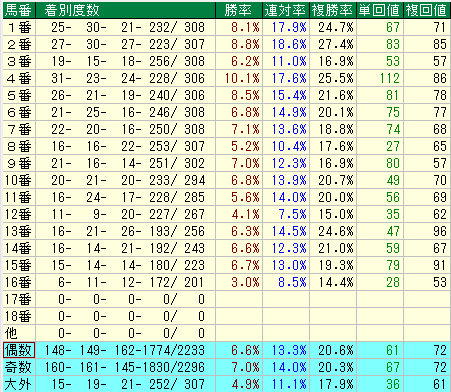The width and height of the screenshot is (451, 392).
Task: Select the 12番 row label
Action: pos(19,214)
